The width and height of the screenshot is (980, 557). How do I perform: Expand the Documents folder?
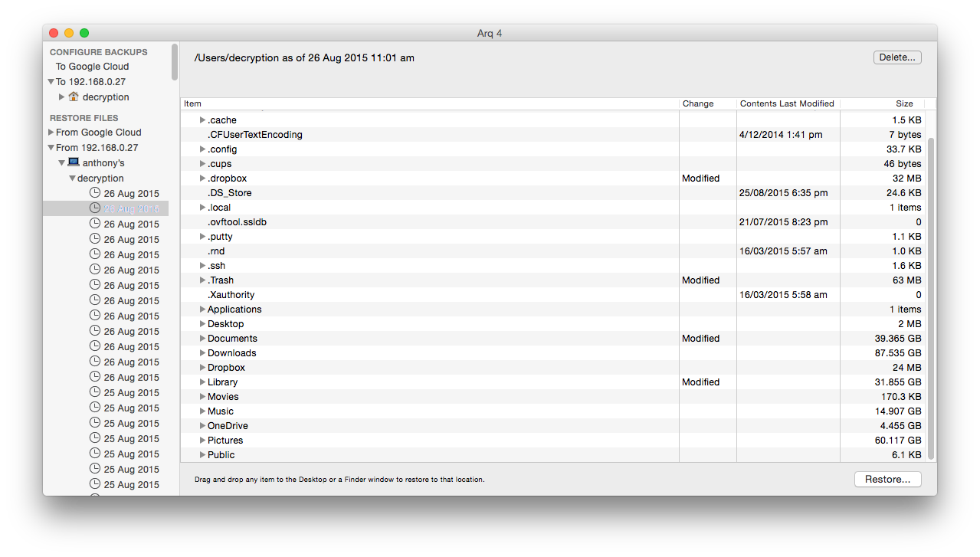coord(203,339)
